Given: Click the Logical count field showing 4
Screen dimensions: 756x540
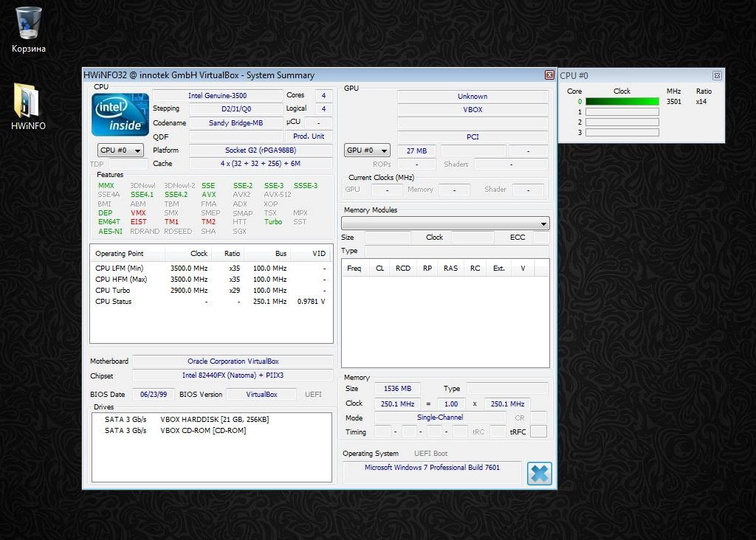Looking at the screenshot, I should pyautogui.click(x=323, y=109).
